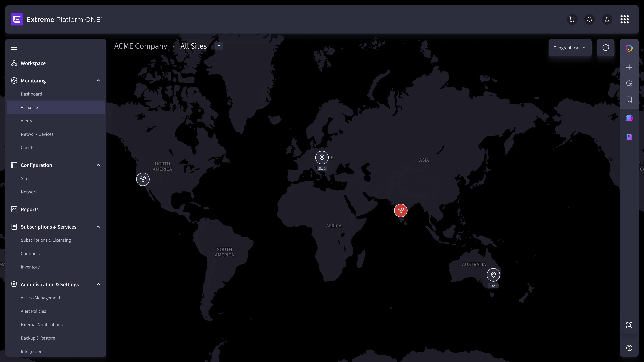Open the bookmark icon in right panel
644x362 pixels.
pos(629,99)
